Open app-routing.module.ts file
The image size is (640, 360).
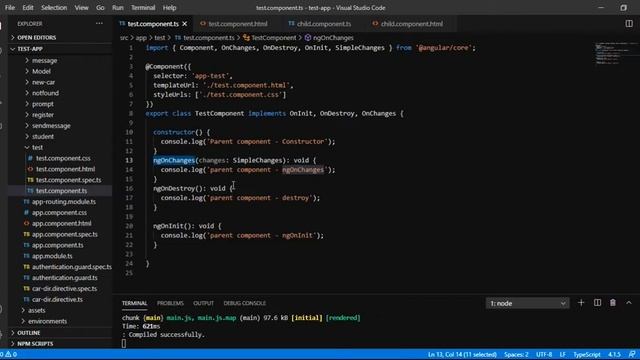click(64, 202)
